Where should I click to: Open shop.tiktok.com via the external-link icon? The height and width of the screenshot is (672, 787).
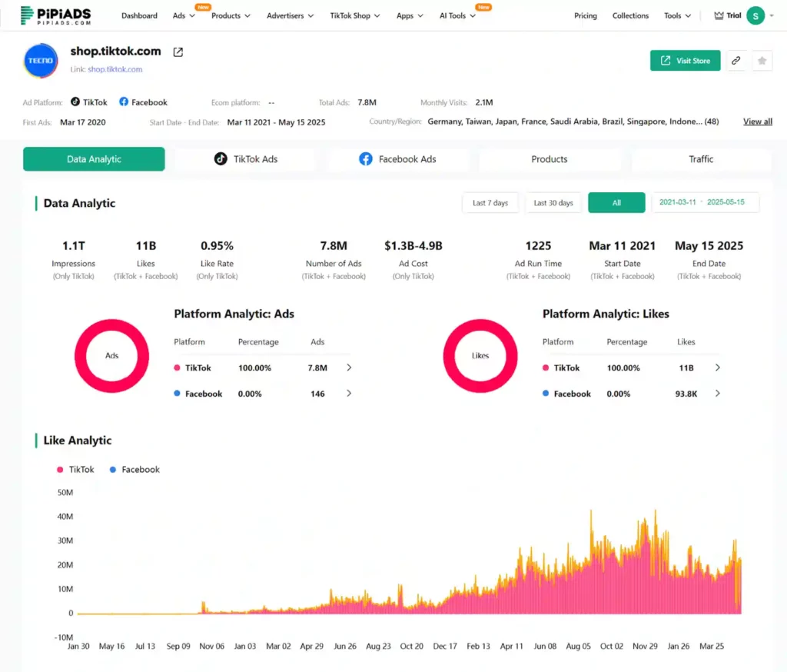(x=177, y=52)
